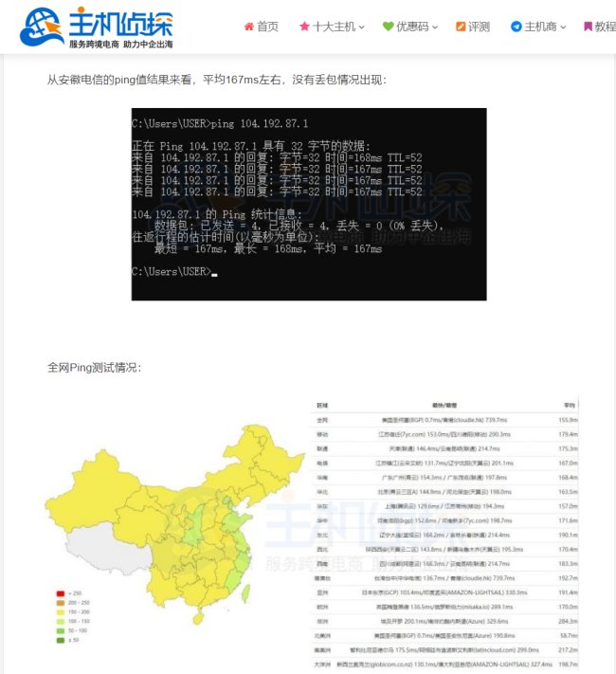Click the 191.4ms average table cell
The height and width of the screenshot is (674, 616).
point(568,592)
